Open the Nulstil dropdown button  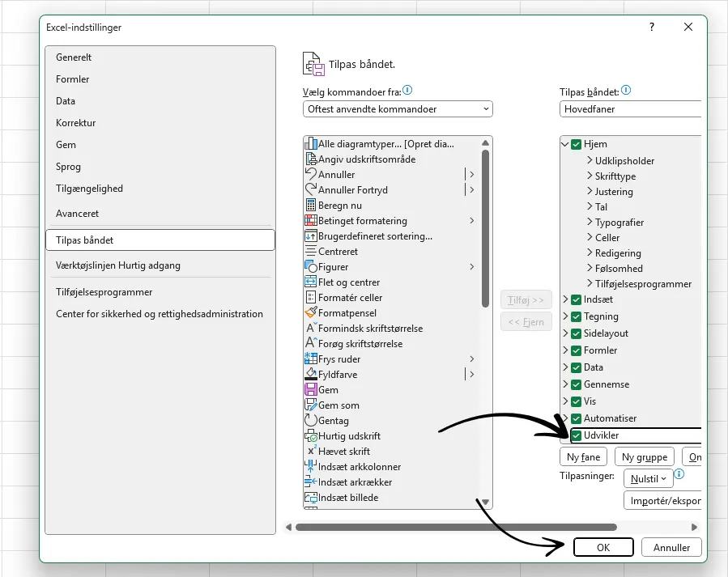[649, 479]
